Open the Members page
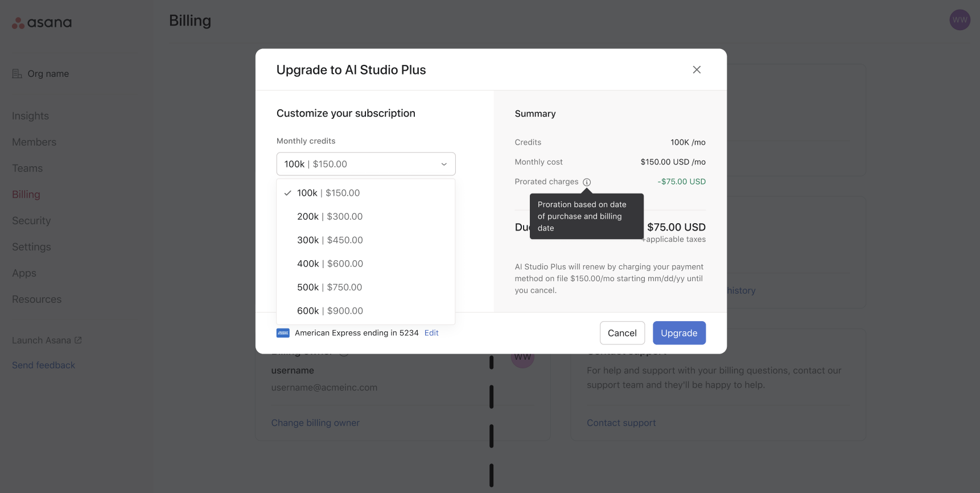 [34, 142]
